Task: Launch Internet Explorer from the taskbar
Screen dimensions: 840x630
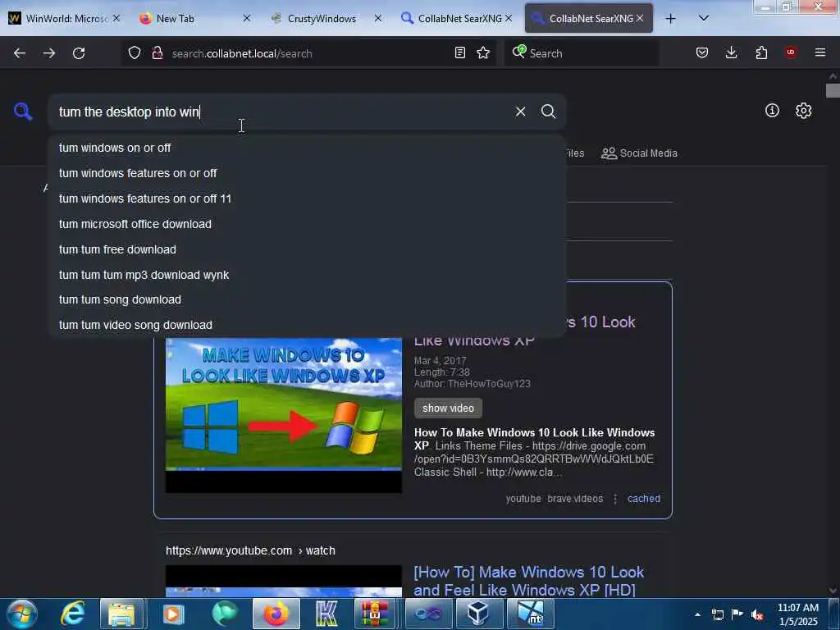Action: (72, 614)
